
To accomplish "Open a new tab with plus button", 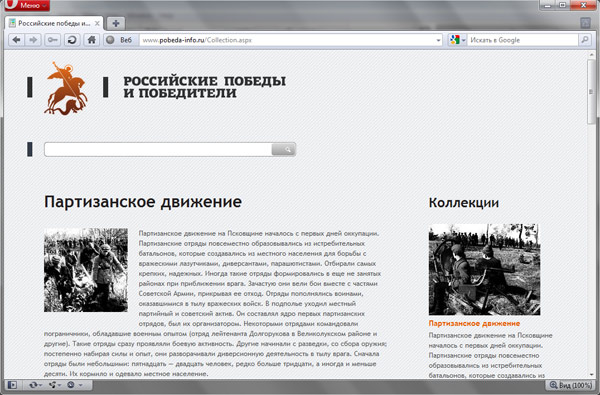I will coord(116,23).
